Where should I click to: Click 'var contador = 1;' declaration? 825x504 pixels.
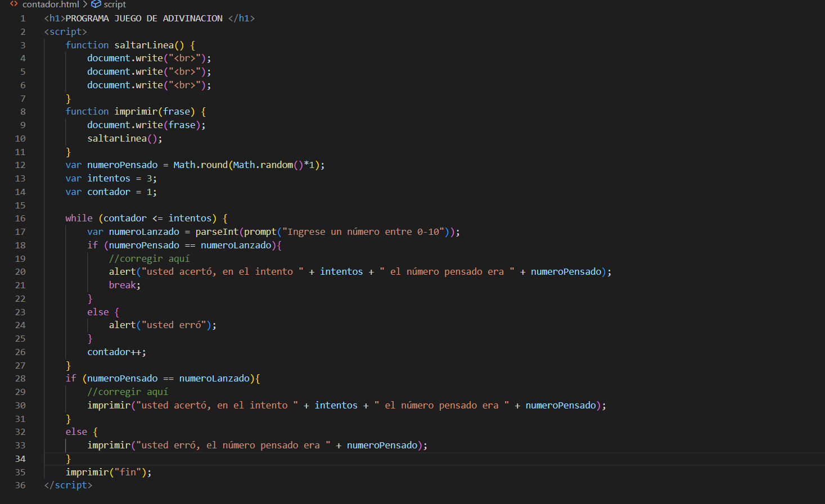tap(111, 192)
